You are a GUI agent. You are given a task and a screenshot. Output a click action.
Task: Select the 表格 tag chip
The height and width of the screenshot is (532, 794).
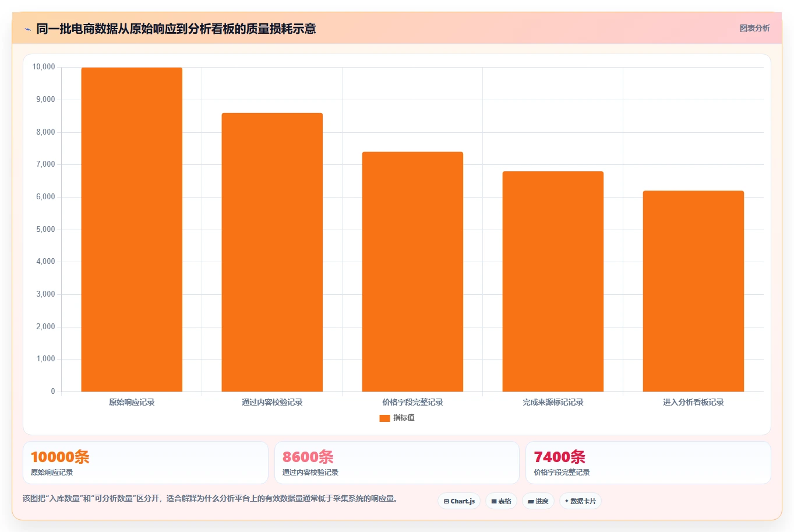501,501
